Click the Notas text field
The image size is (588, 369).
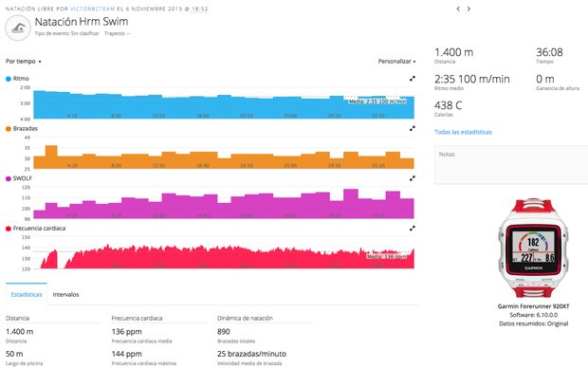click(x=511, y=165)
